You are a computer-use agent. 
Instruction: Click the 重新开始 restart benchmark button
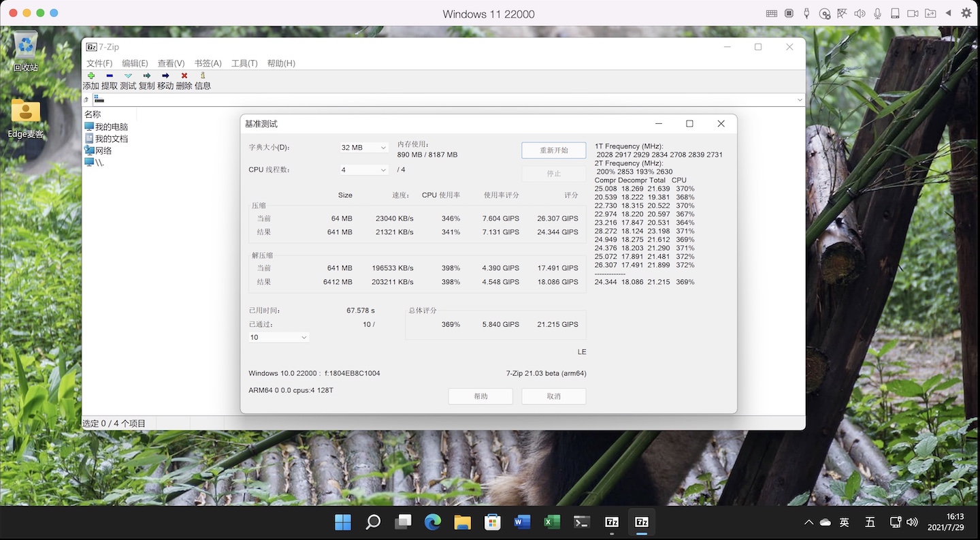click(553, 150)
